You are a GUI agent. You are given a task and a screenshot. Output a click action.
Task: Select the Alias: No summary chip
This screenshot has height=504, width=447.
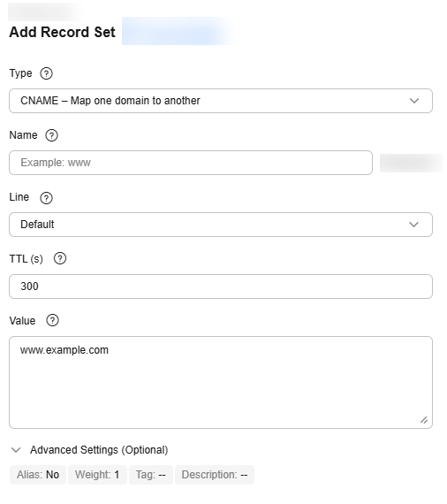coord(38,475)
